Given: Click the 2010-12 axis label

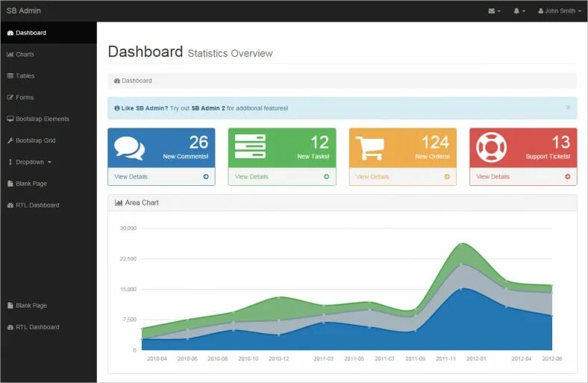Looking at the screenshot, I should 278,358.
